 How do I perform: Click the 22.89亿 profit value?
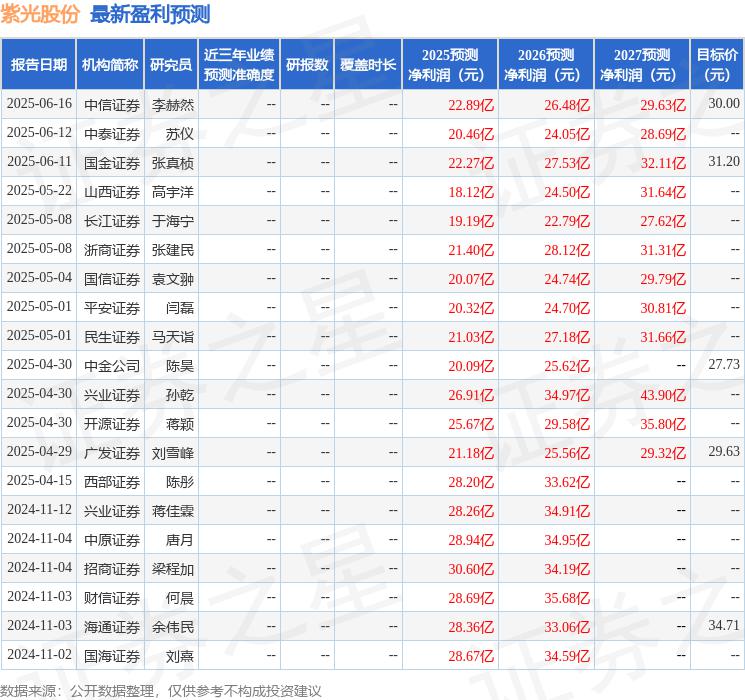pos(471,105)
